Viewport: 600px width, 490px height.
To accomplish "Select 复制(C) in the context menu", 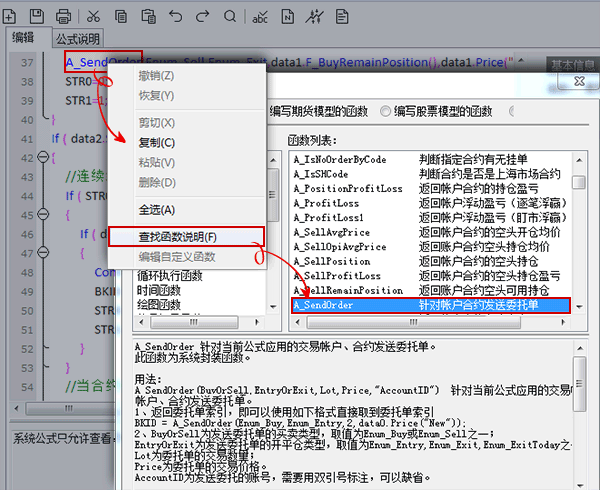I will (156, 143).
